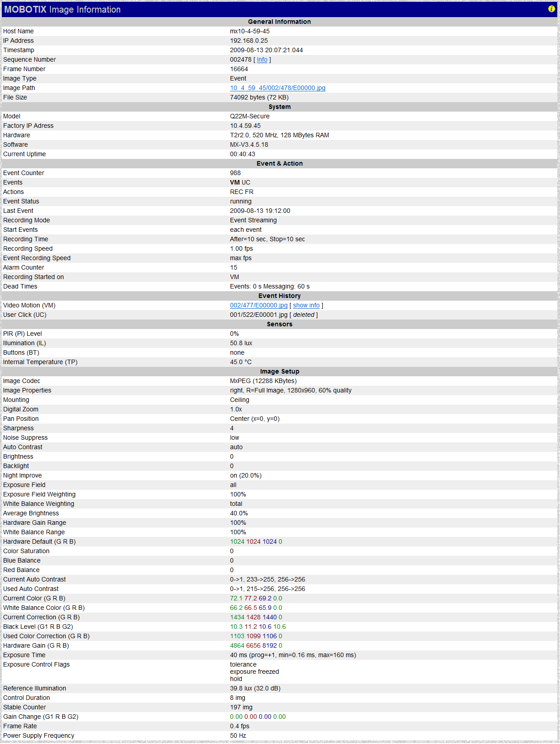This screenshot has width=560, height=744.
Task: Click the yellow info icon in title bar
Action: [x=551, y=9]
